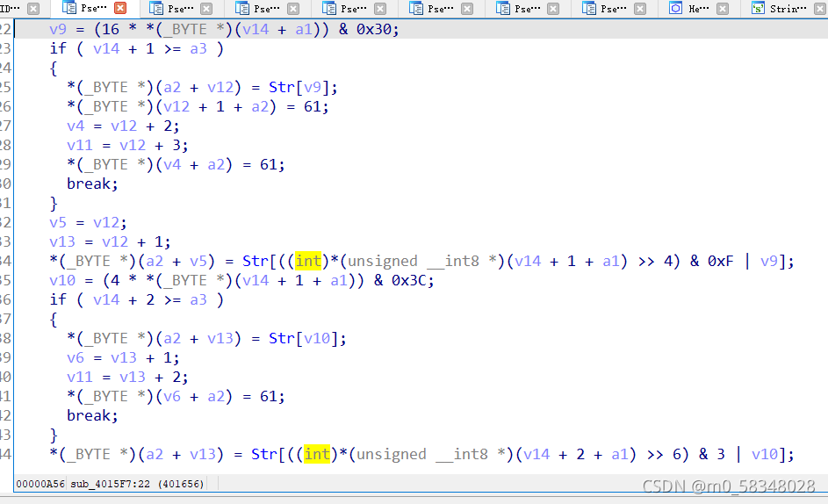
Task: Click status bar offset 00000A56
Action: [40, 484]
